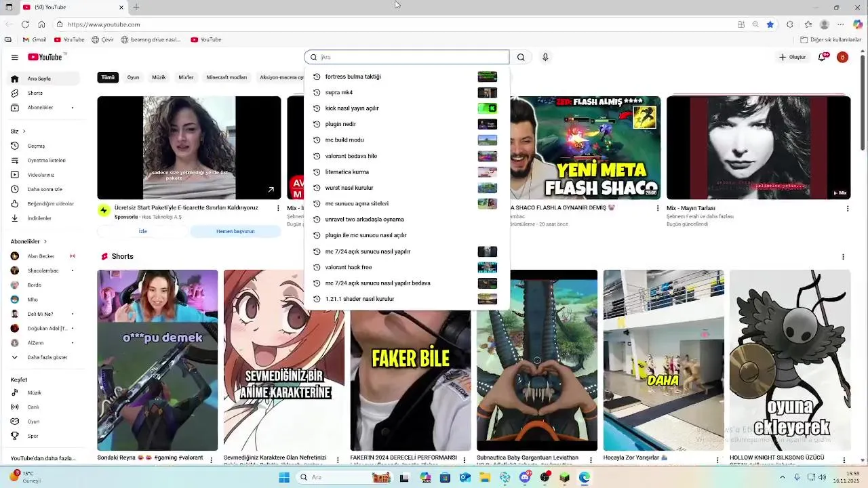Open Bordo channel in sidebar
The image size is (868, 488).
tap(44, 285)
